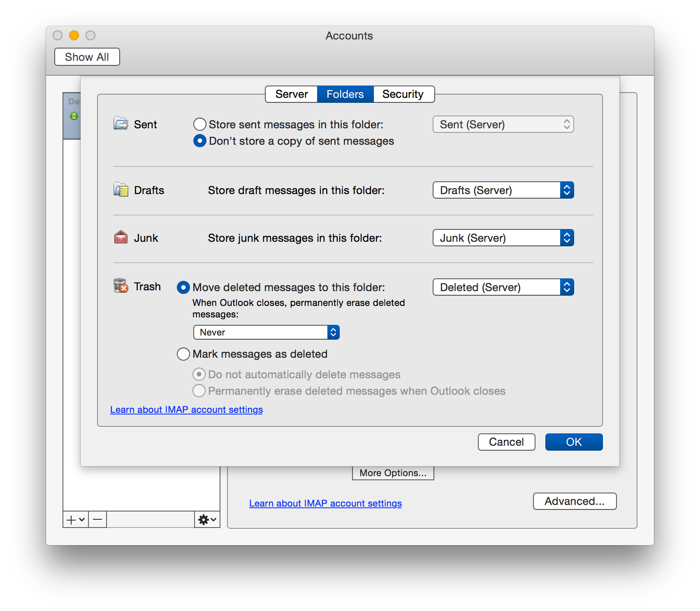Open the Never erase frequency dropdown
The height and width of the screenshot is (611, 700).
(x=266, y=332)
